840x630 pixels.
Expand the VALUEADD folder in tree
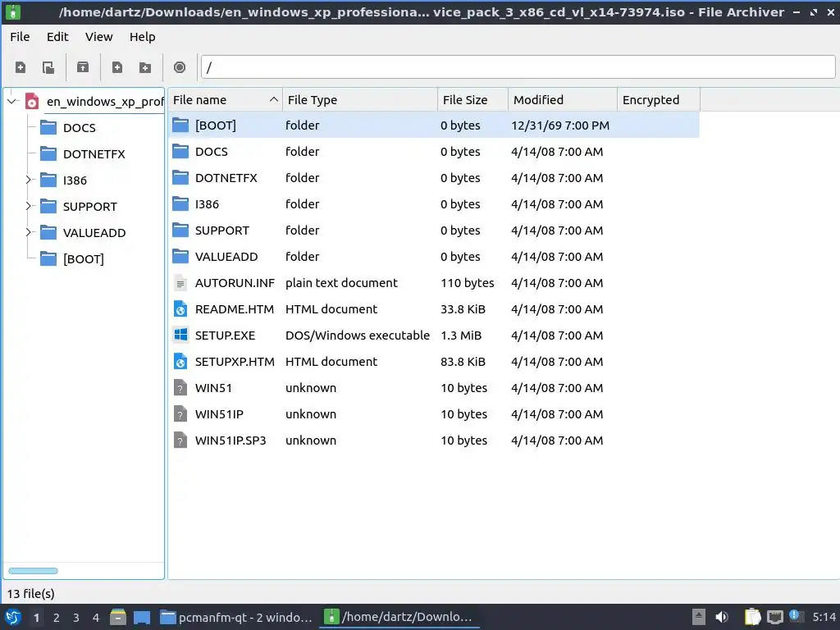(29, 232)
